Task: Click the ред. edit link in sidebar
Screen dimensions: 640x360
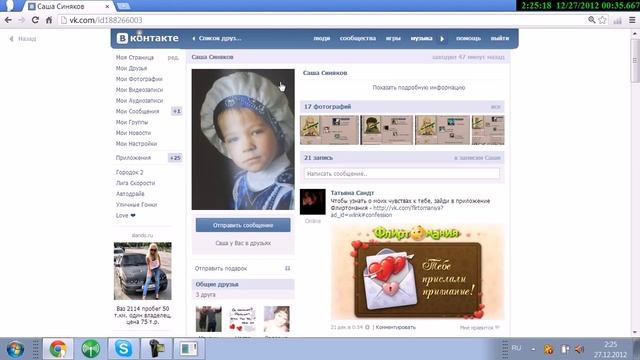Action: pyautogui.click(x=173, y=58)
